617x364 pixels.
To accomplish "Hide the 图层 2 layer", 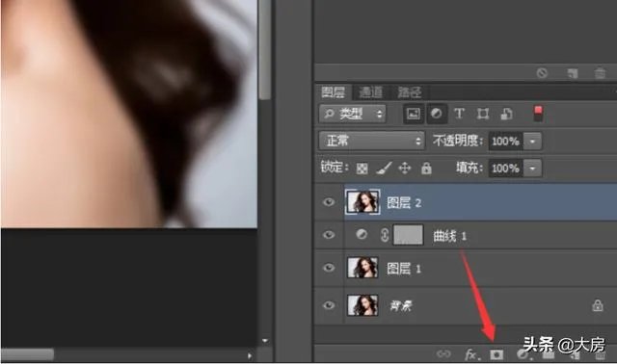I will point(328,202).
